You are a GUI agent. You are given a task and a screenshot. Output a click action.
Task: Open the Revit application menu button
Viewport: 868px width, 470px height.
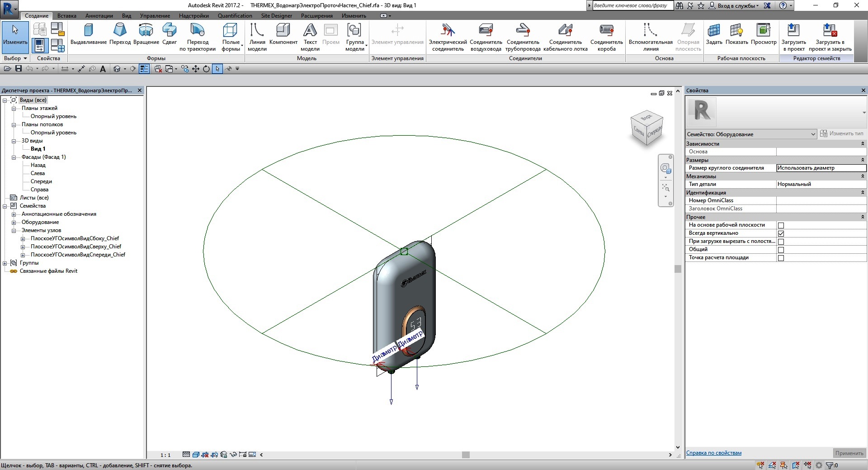(x=9, y=8)
